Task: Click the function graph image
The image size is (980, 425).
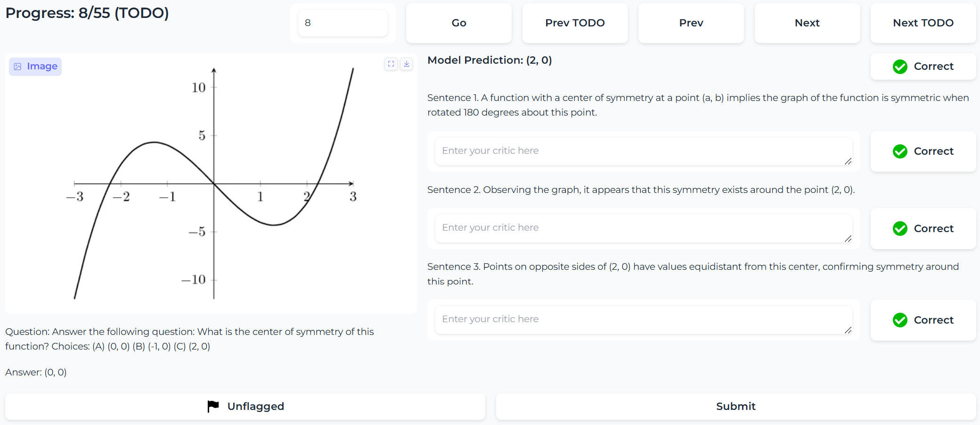Action: [213, 183]
